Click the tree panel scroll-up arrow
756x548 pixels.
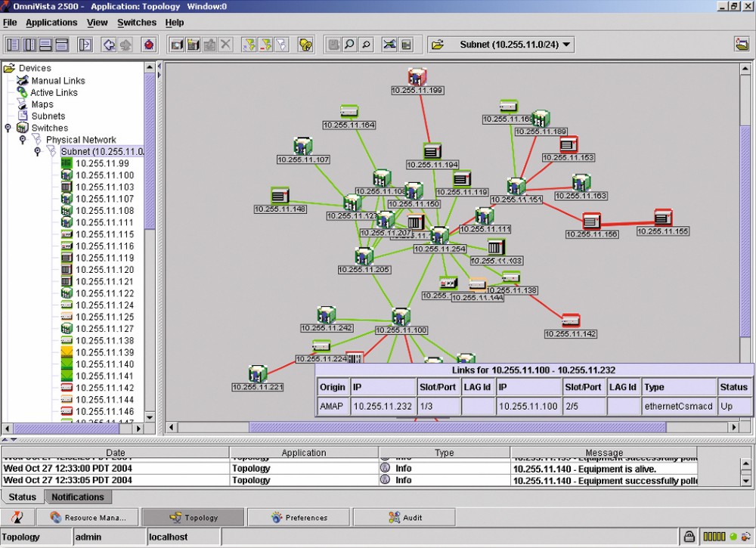(x=150, y=68)
